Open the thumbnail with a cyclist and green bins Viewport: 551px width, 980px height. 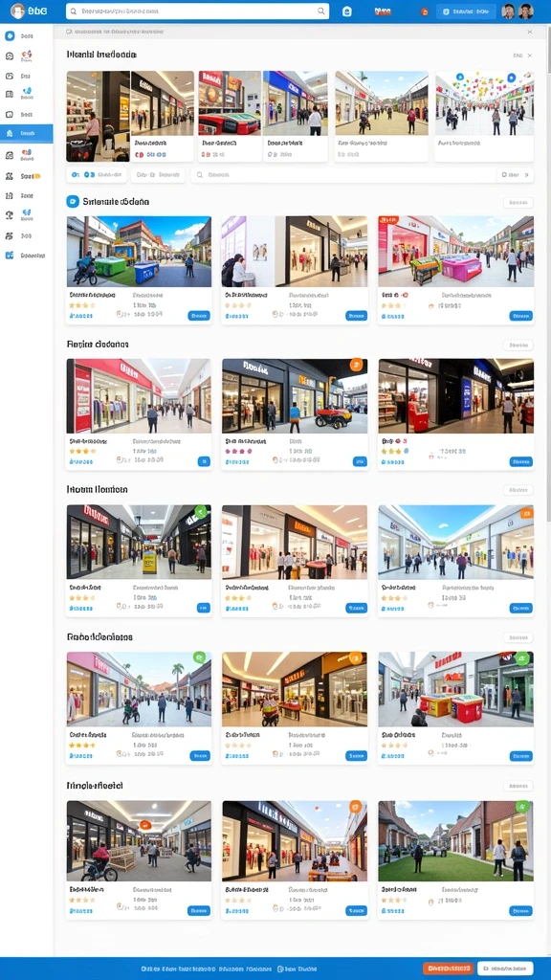(x=139, y=252)
